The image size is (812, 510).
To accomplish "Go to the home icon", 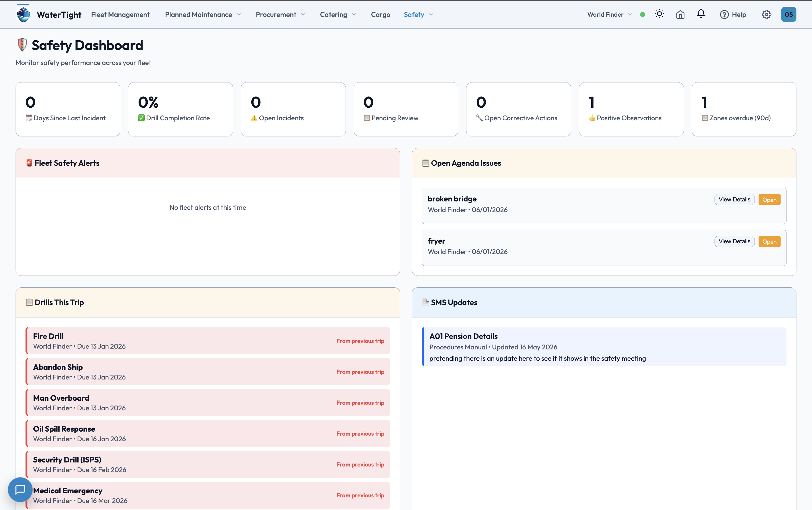I will coord(680,15).
